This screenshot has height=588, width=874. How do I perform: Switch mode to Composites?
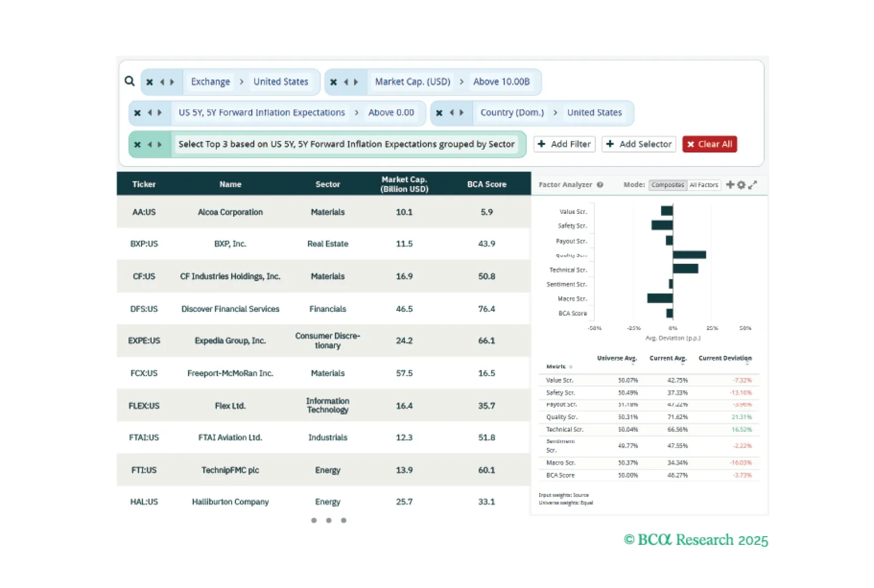tap(668, 185)
